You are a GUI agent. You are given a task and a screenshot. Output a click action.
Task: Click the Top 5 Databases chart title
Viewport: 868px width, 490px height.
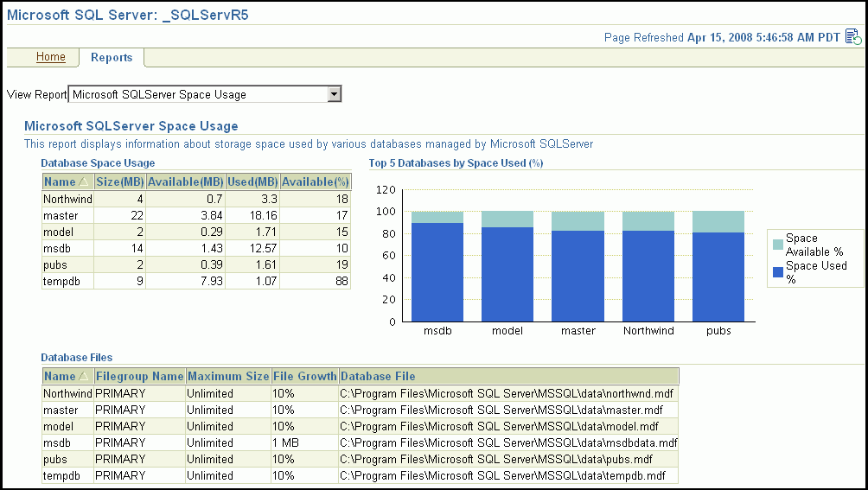(x=456, y=163)
